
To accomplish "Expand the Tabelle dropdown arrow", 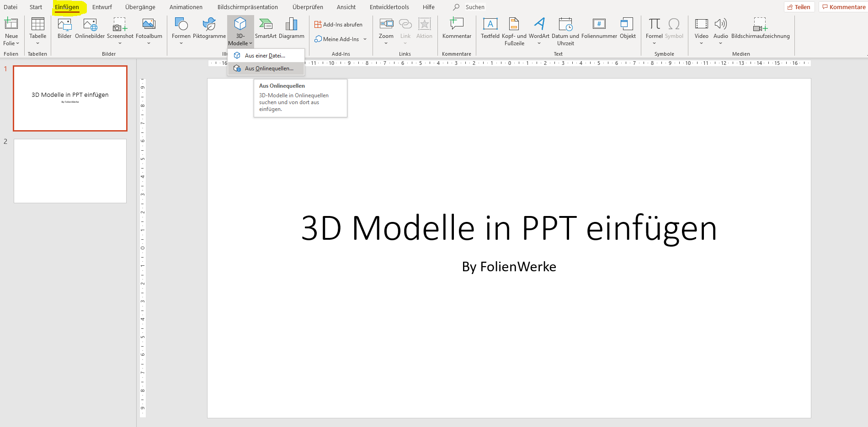I will pos(37,43).
